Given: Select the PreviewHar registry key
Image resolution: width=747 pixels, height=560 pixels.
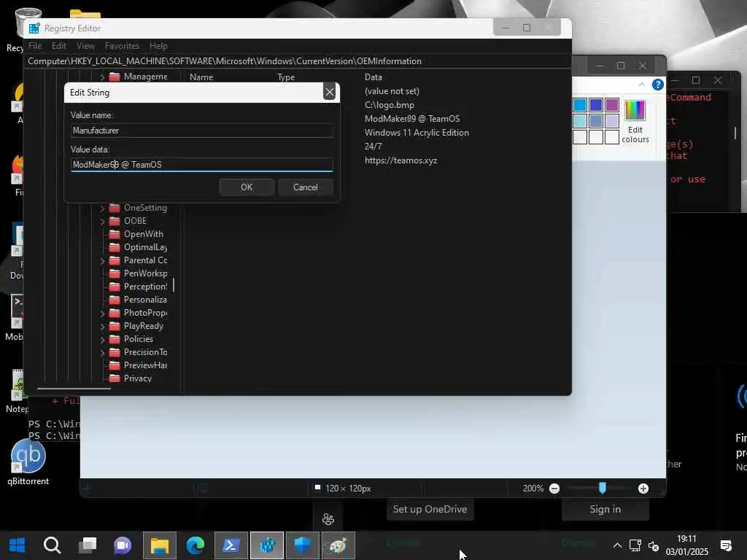Looking at the screenshot, I should pyautogui.click(x=145, y=365).
